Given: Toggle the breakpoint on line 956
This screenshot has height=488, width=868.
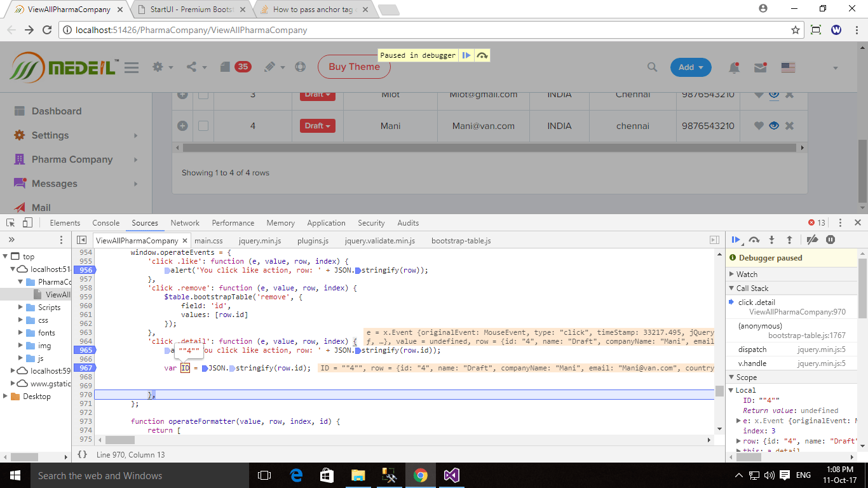Looking at the screenshot, I should (x=85, y=269).
